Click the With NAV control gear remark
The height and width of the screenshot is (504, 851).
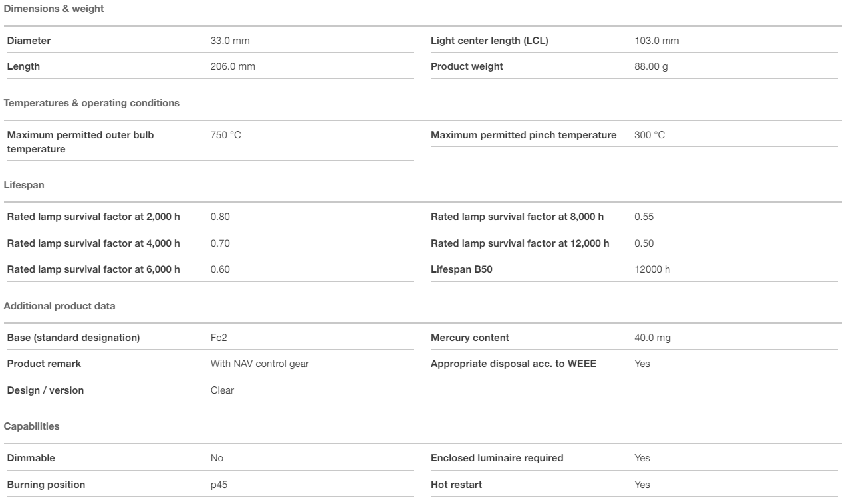point(259,364)
